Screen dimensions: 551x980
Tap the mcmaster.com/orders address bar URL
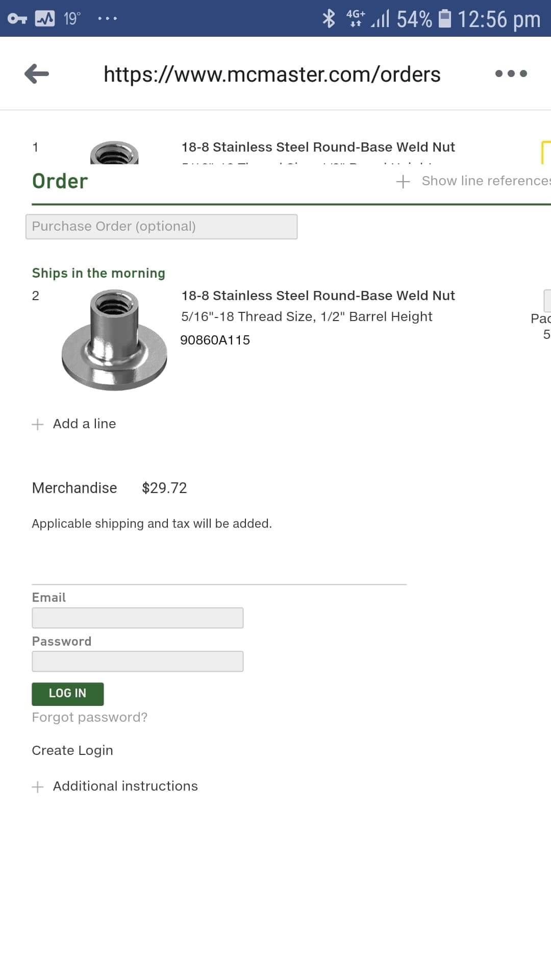[272, 75]
